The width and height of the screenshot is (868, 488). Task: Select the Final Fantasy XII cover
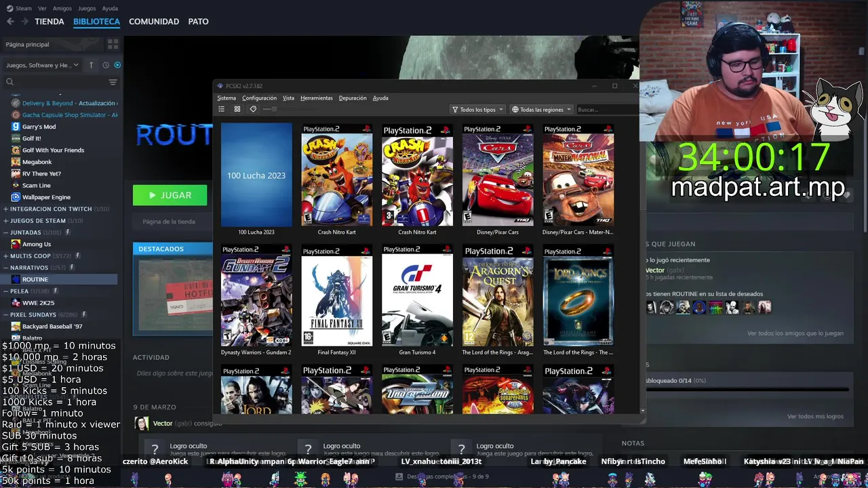tap(336, 296)
